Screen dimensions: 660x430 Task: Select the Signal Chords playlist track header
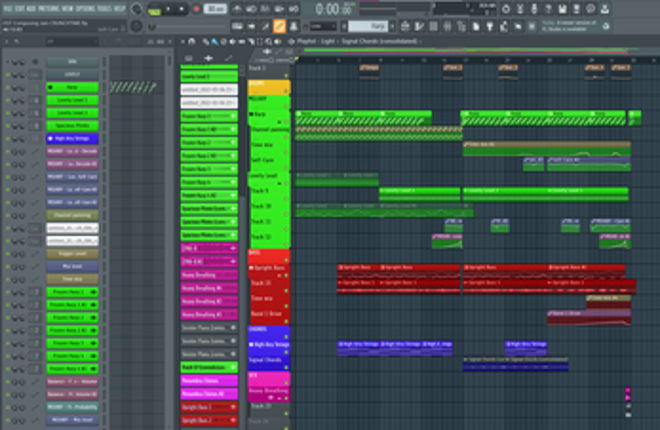269,363
